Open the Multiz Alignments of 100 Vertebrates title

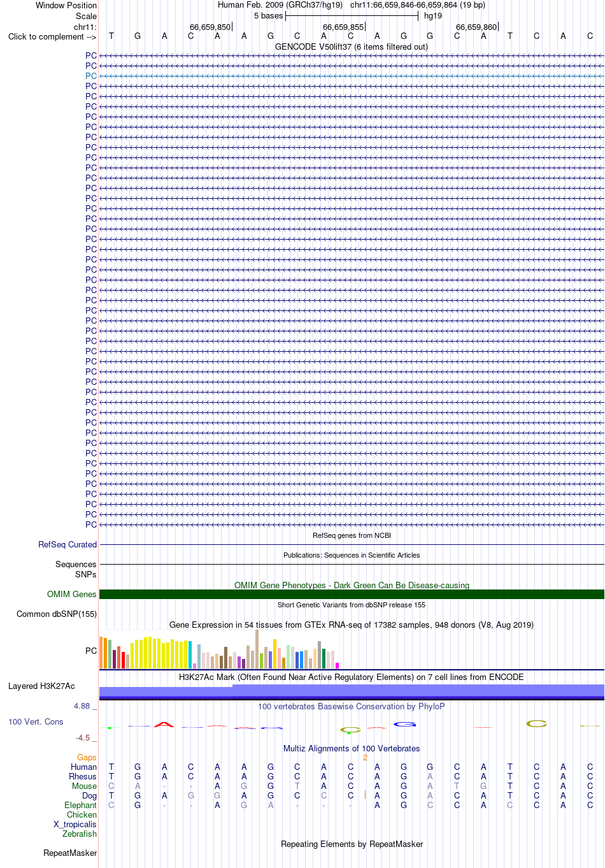[x=352, y=748]
